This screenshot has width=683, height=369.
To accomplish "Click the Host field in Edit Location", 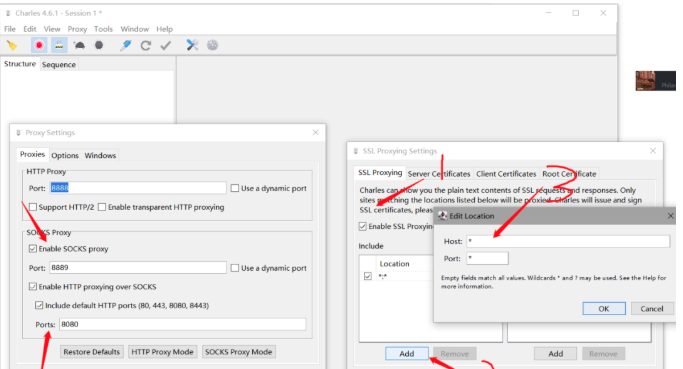I will coord(568,241).
